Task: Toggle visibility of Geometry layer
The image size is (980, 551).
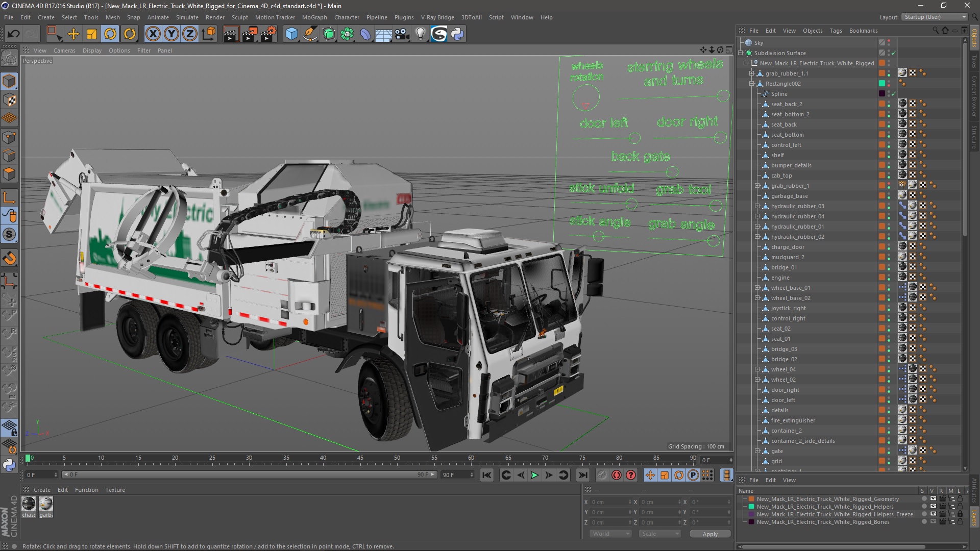Action: tap(933, 499)
